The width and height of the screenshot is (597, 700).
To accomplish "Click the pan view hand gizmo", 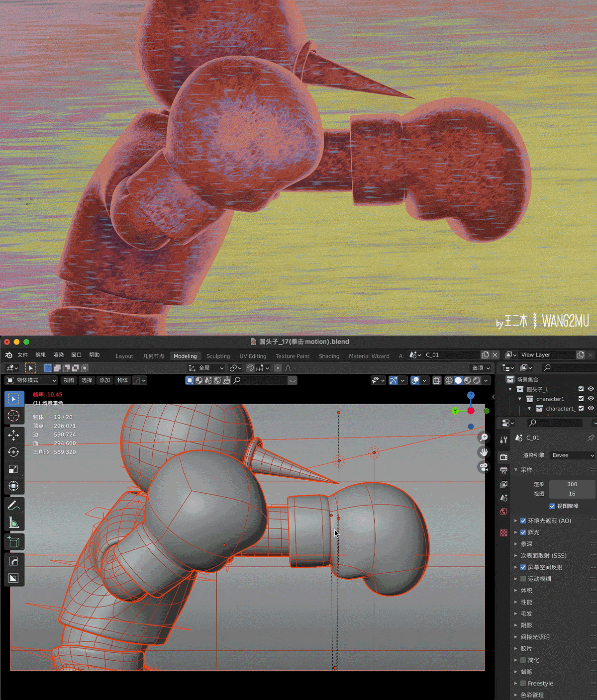I will click(484, 452).
